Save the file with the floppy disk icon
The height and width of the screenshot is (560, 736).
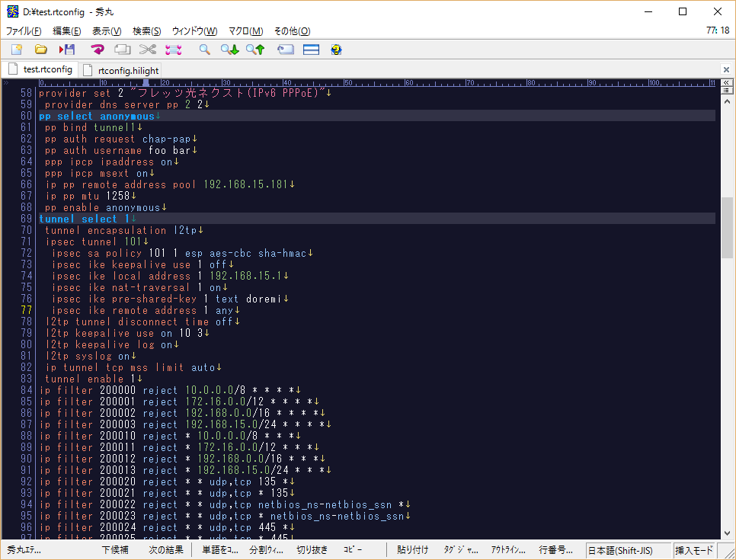(67, 50)
